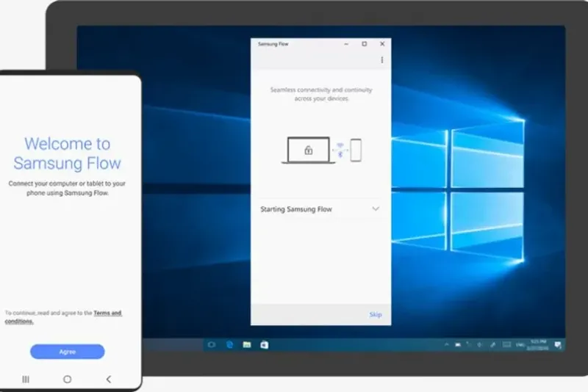Open the three-dot menu in Samsung Flow
588x392 pixels.
tap(382, 60)
